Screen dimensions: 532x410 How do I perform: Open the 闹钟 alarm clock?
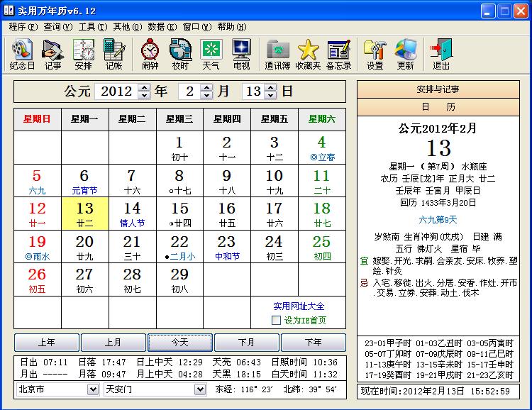150,55
